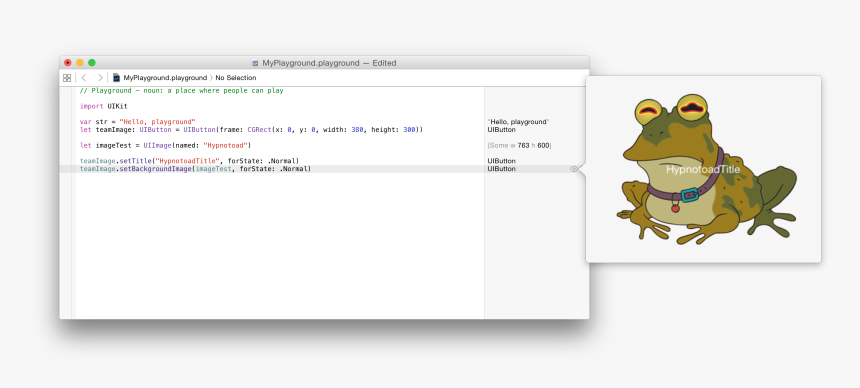This screenshot has height=388, width=860.
Task: Click the let imageTest UIImage line
Action: tap(165, 145)
